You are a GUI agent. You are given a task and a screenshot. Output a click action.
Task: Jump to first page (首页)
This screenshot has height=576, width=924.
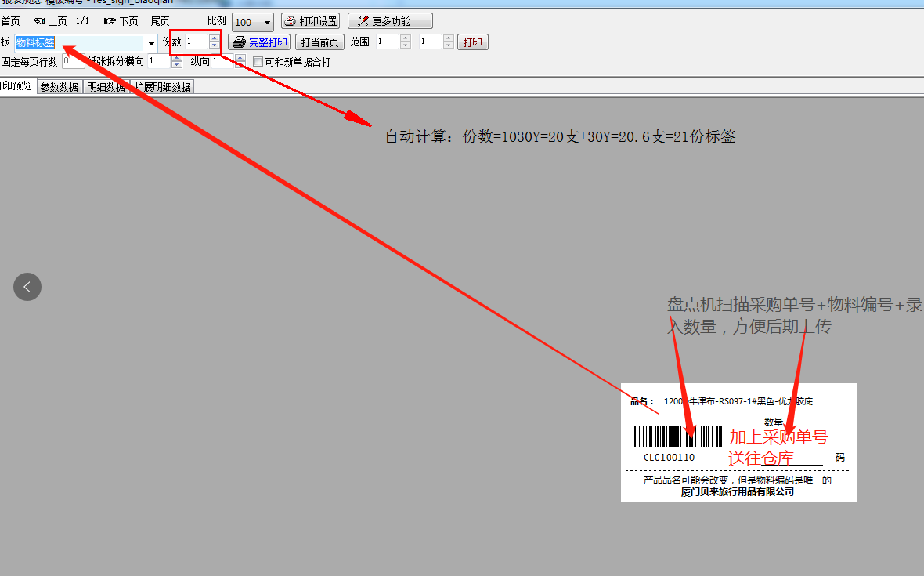point(10,22)
